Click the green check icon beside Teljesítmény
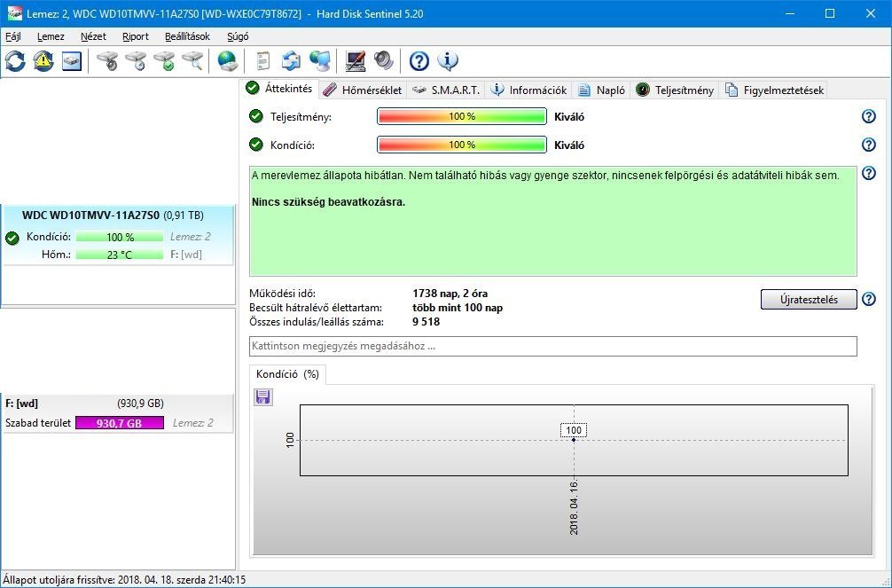 [x=256, y=116]
